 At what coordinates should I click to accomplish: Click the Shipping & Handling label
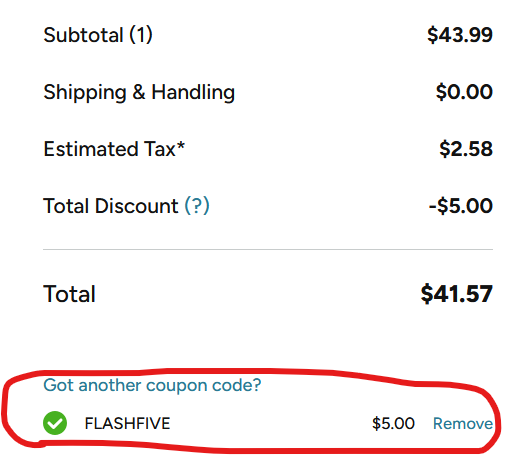pyautogui.click(x=139, y=92)
